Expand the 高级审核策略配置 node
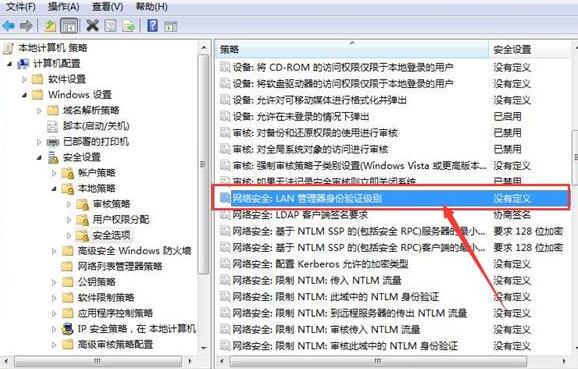The height and width of the screenshot is (369, 578). tap(54, 345)
